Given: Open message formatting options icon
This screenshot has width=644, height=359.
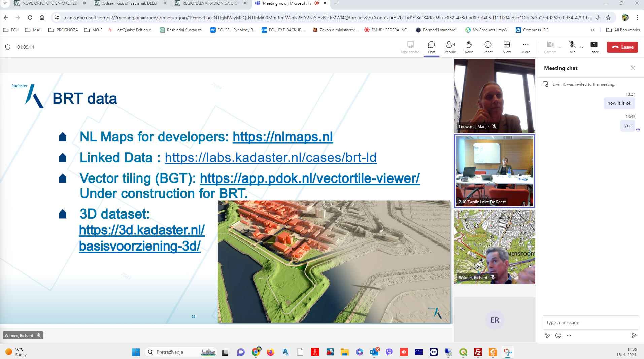Looking at the screenshot, I should coord(547,335).
